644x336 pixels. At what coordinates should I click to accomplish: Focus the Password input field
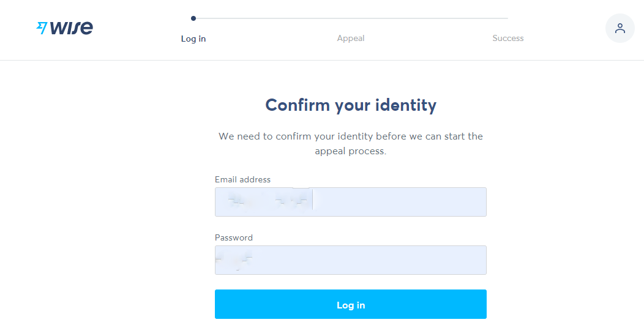367,260
